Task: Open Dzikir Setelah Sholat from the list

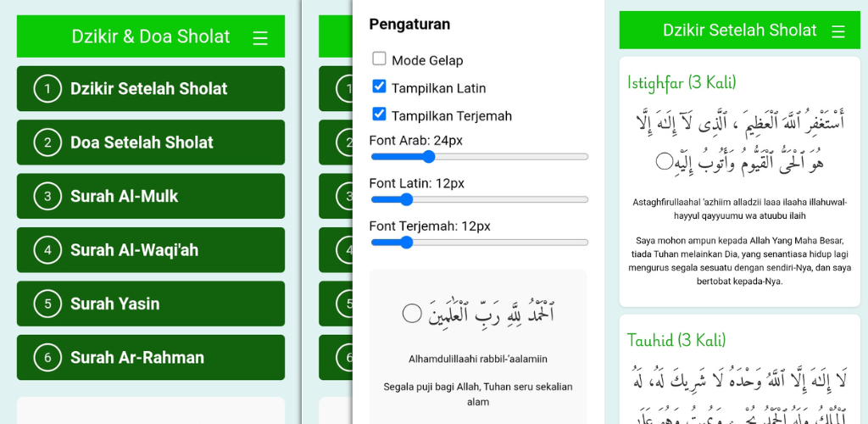Action: point(151,88)
